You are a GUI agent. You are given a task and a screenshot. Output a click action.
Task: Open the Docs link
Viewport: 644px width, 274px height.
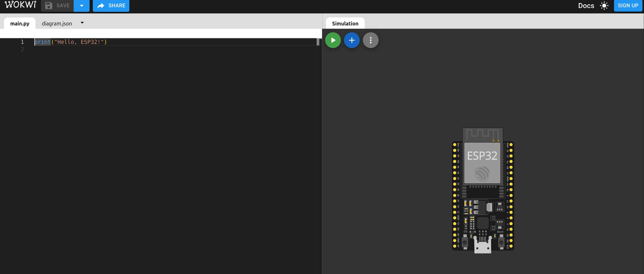click(586, 6)
